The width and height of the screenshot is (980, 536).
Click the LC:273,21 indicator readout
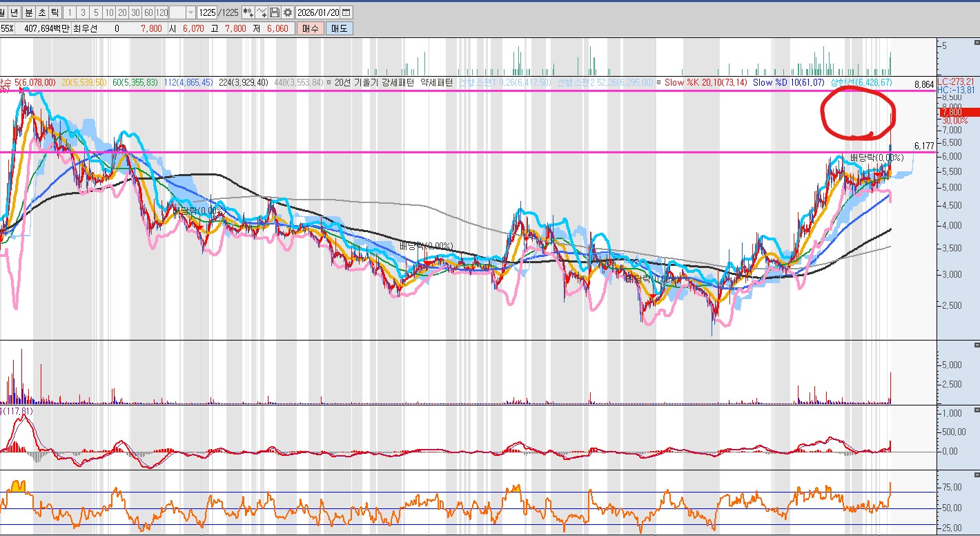956,81
